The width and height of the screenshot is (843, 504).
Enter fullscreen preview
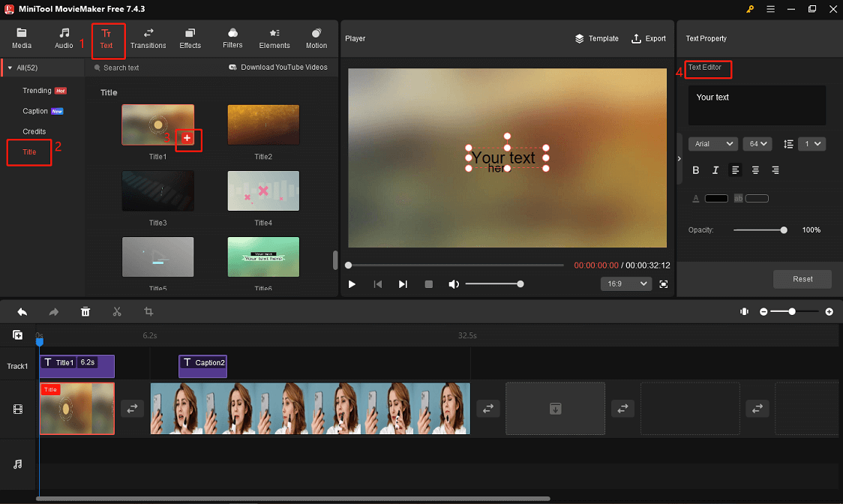tap(664, 284)
